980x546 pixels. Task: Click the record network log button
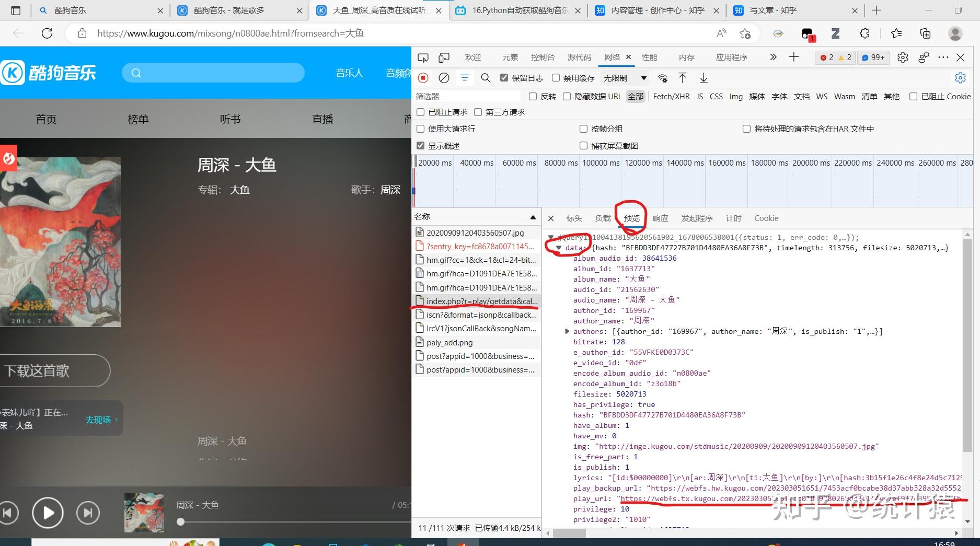click(x=423, y=78)
